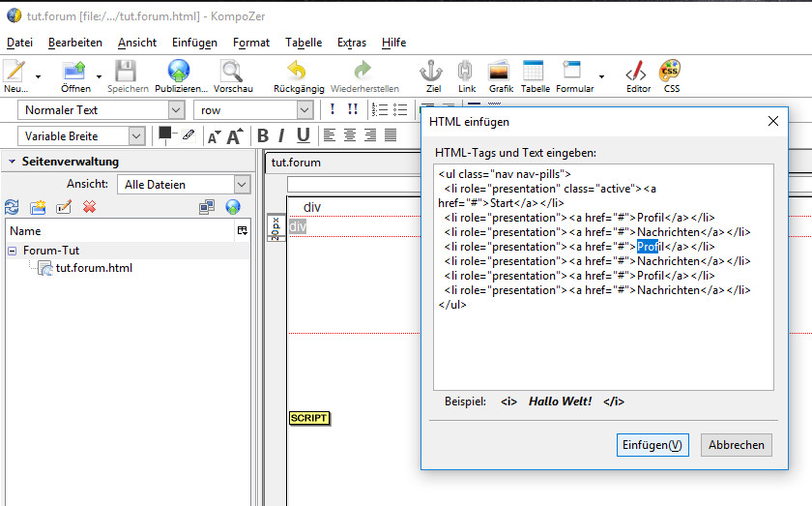Toggle bold formatting
The height and width of the screenshot is (506, 812).
point(262,135)
